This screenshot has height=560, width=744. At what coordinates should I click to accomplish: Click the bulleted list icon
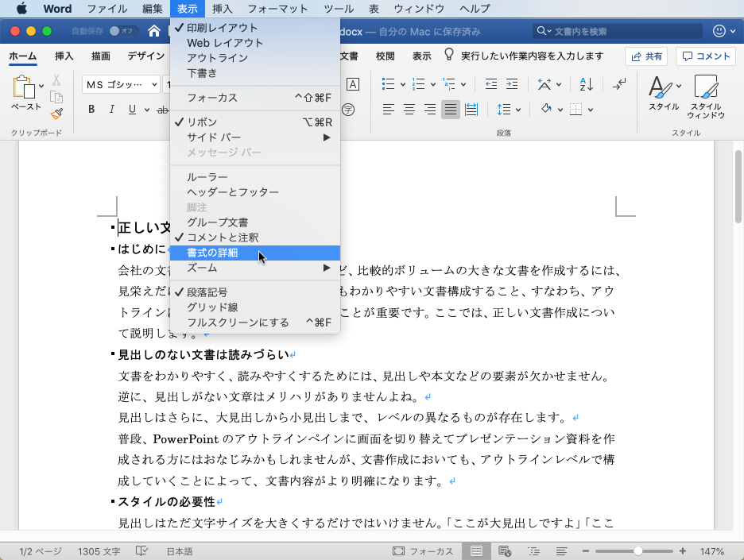point(388,84)
